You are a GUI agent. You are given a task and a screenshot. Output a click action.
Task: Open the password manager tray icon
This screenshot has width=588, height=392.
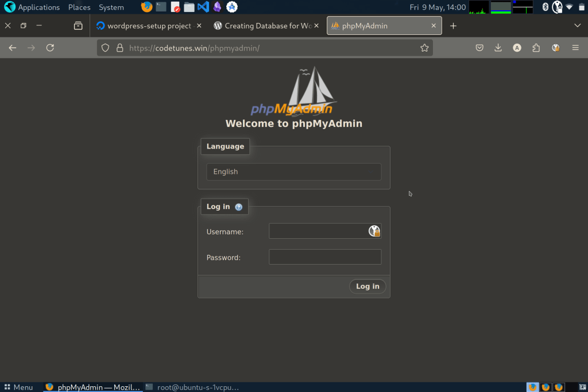pyautogui.click(x=557, y=7)
